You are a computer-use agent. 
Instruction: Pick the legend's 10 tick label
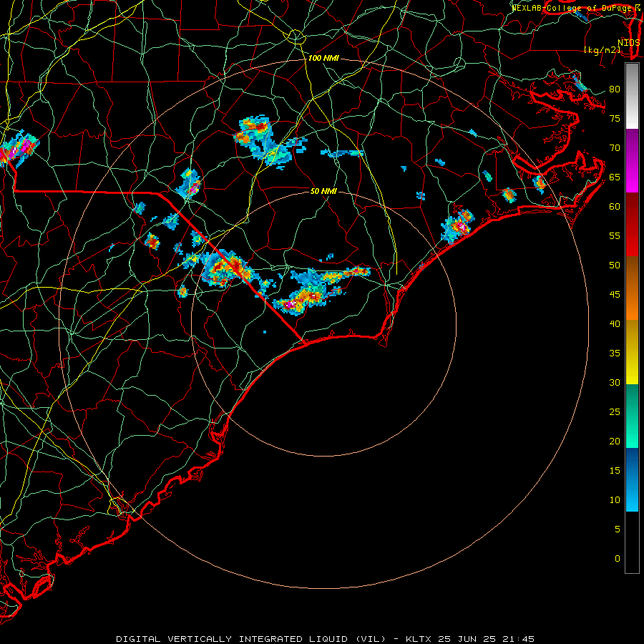tap(615, 500)
